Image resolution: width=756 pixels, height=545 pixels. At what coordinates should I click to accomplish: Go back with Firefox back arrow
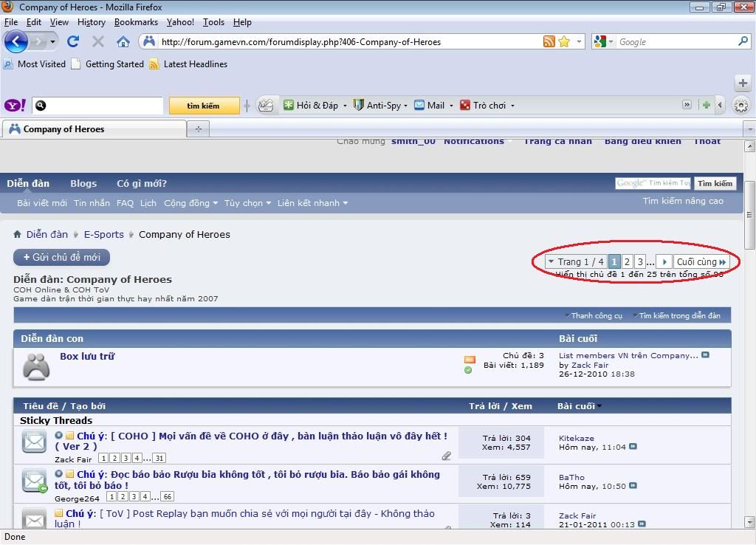16,42
